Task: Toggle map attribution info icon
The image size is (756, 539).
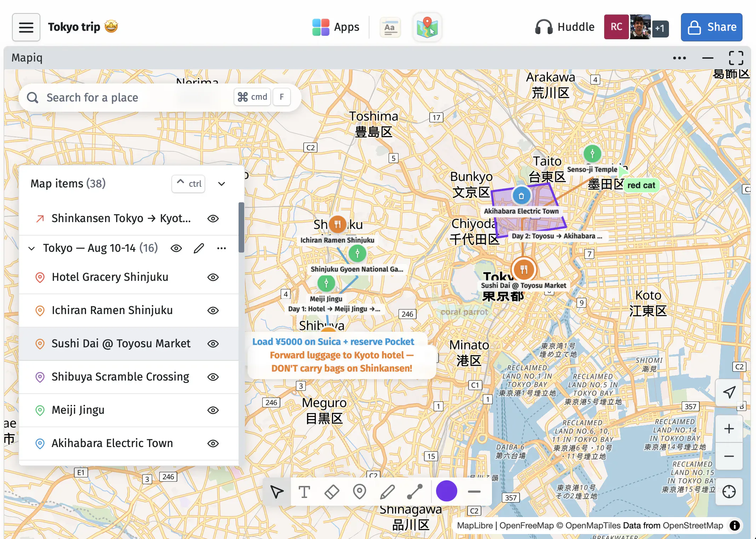Action: tap(735, 526)
